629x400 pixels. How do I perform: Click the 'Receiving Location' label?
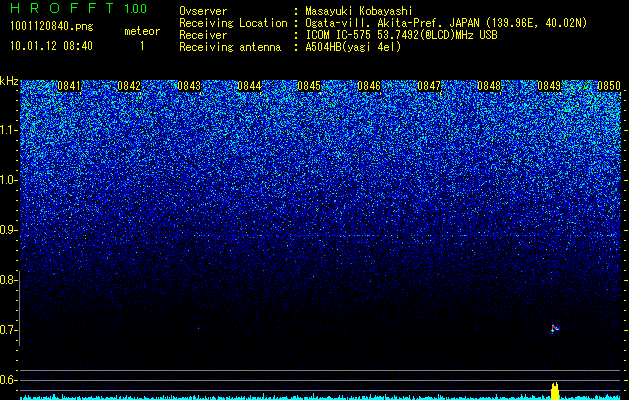click(233, 23)
